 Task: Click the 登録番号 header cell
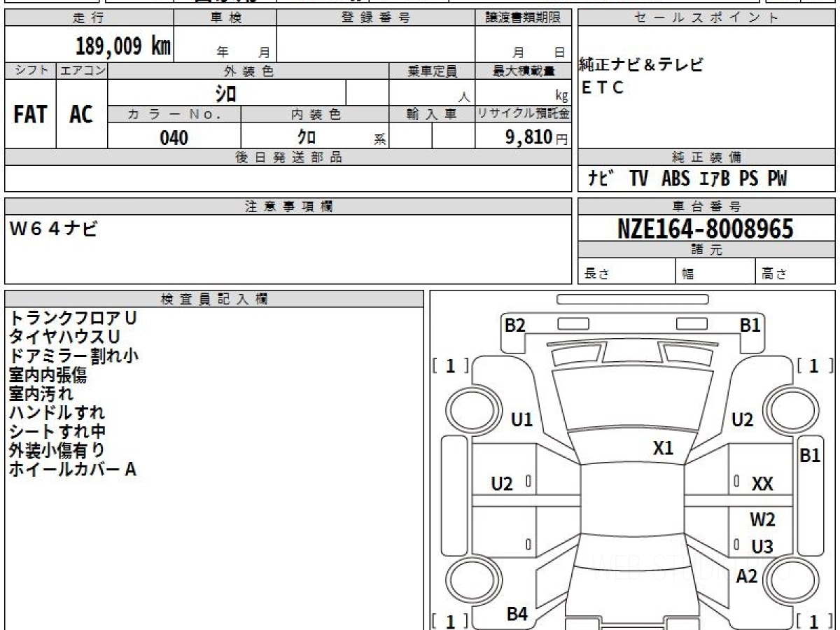[x=376, y=18]
